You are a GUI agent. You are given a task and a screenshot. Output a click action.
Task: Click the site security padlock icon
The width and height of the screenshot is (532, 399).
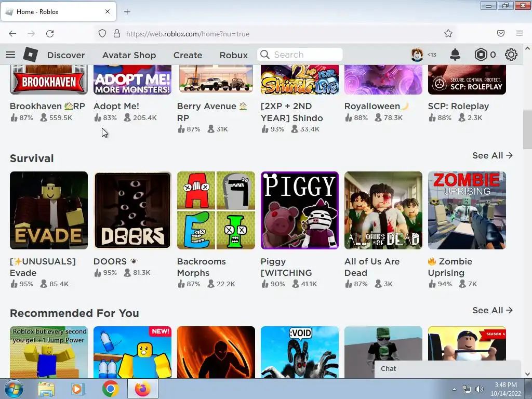[x=117, y=34]
